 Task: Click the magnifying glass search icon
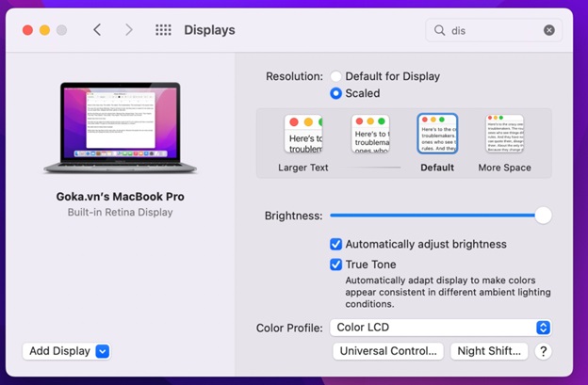point(439,30)
